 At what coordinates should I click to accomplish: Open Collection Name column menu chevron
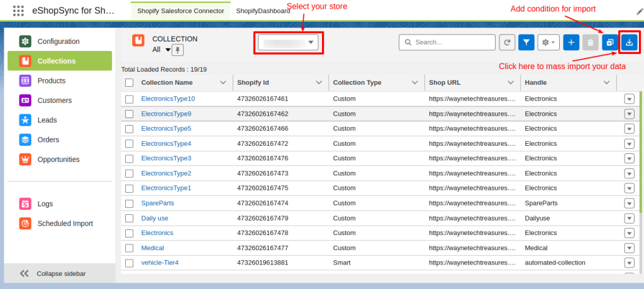tap(223, 82)
